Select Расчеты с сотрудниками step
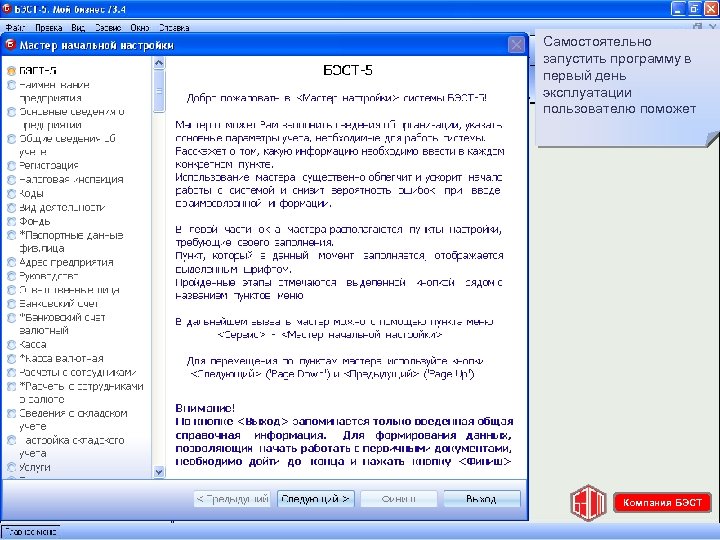This screenshot has width=720, height=540. pos(72,372)
